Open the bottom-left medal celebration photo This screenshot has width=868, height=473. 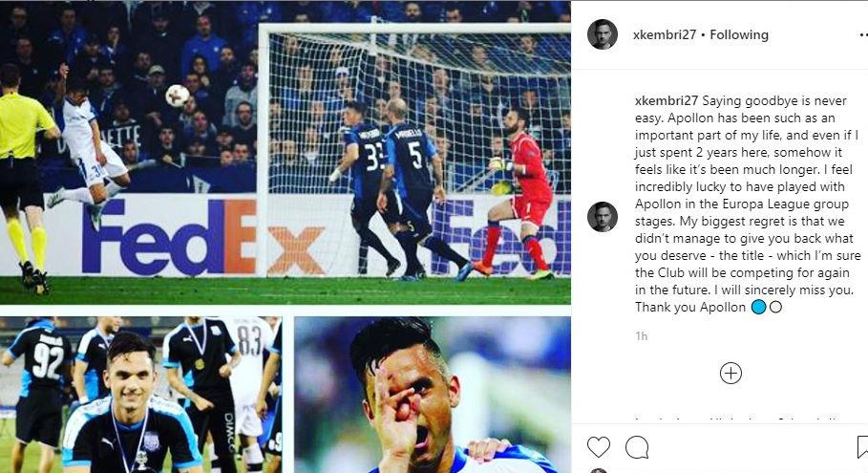coord(140,395)
